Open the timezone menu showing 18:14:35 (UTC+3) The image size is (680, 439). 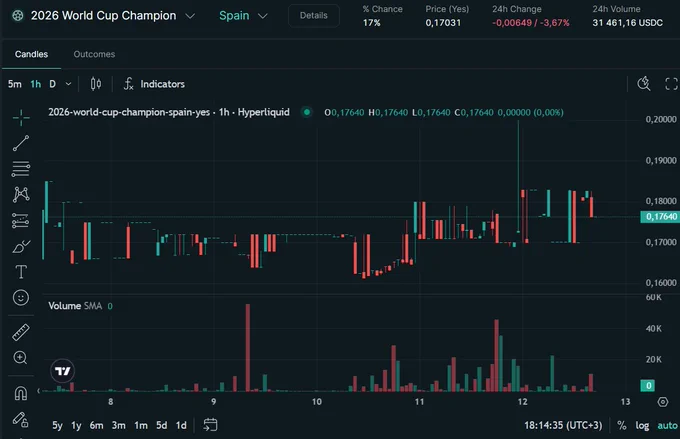563,426
